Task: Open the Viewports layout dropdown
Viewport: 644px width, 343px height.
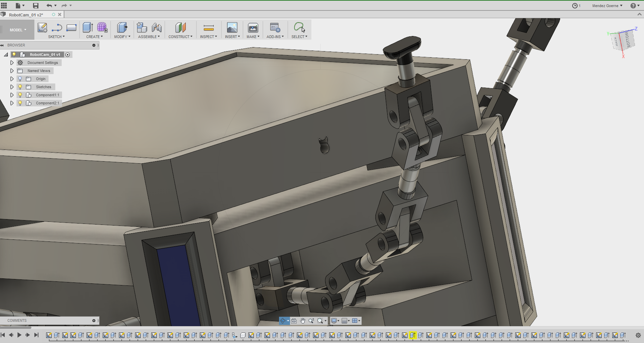Action: pyautogui.click(x=356, y=321)
